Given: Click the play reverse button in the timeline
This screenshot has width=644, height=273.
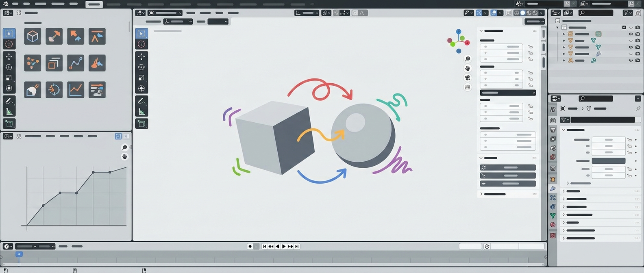Looking at the screenshot, I should pos(277,247).
